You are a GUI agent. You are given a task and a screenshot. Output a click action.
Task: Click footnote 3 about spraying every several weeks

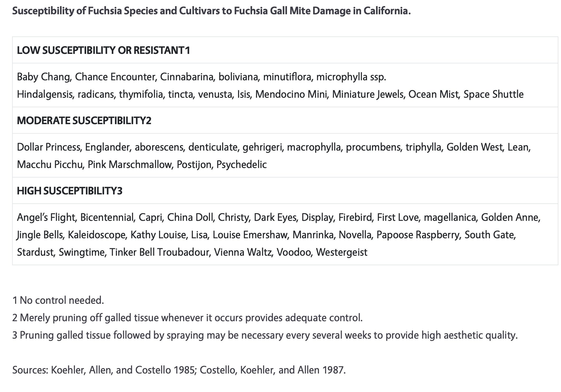[x=265, y=335]
